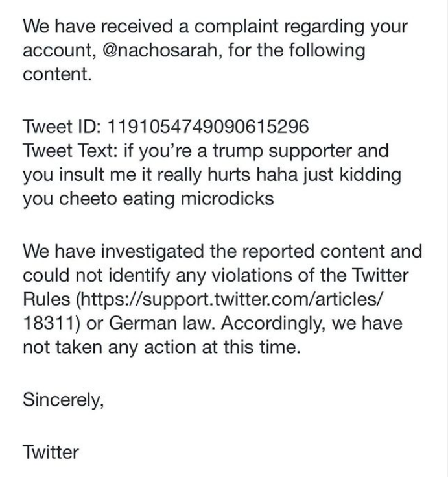The height and width of the screenshot is (477, 448).
Task: Click the "Twitter" signature at the bottom
Action: pos(51,452)
